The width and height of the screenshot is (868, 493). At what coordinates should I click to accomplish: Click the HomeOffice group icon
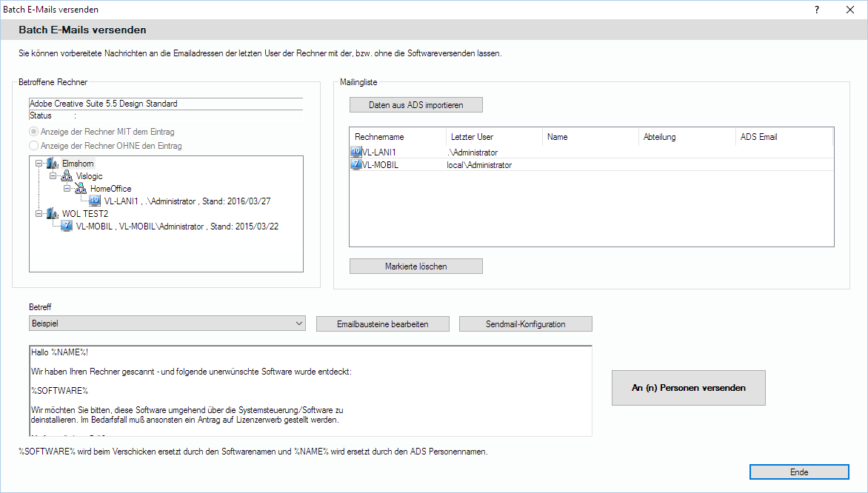tap(81, 189)
